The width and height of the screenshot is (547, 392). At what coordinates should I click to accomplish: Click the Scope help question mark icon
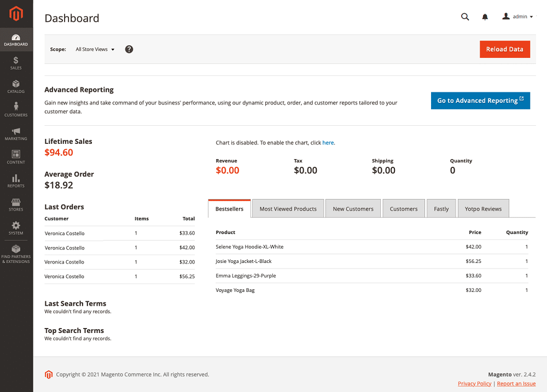click(x=129, y=49)
